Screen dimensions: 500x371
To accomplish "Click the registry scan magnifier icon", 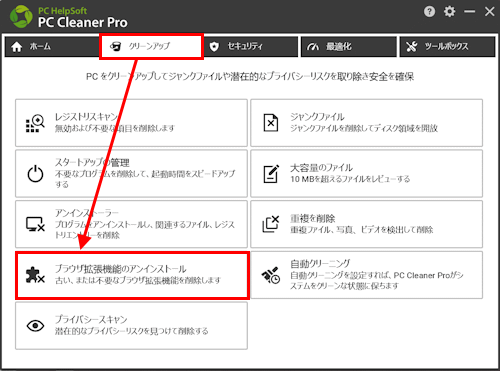I will pos(35,123).
